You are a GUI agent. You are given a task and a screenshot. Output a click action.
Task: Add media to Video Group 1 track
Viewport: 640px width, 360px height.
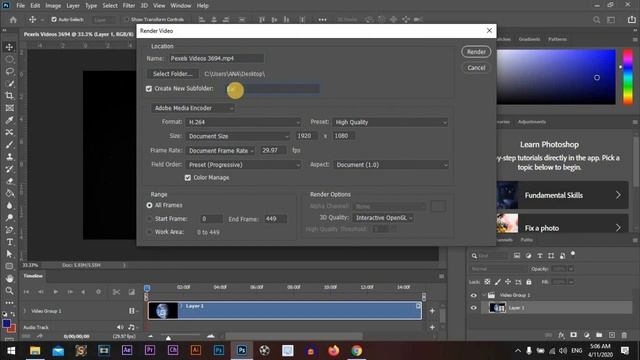tap(432, 311)
